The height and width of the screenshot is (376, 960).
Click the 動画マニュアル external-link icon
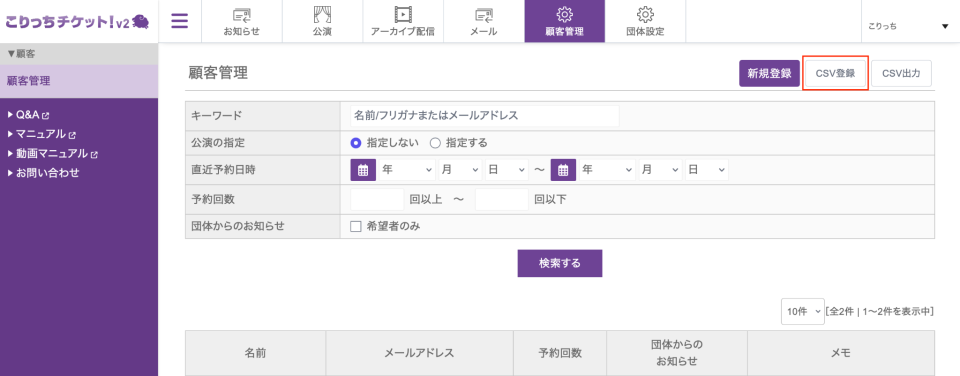tap(95, 154)
